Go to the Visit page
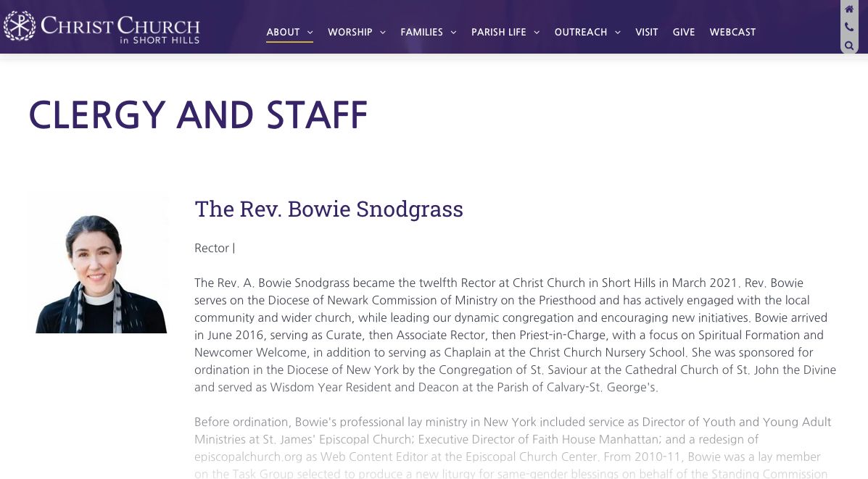Viewport: 868px width, 479px height. tap(647, 32)
